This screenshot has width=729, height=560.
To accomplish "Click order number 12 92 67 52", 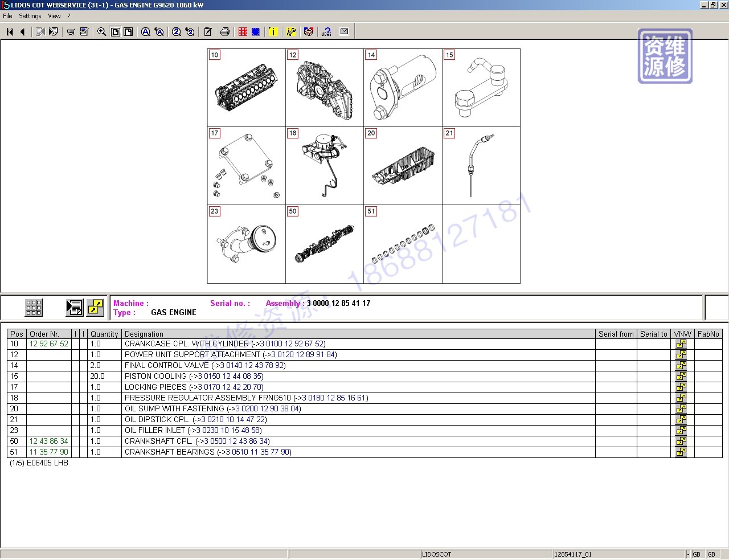I will coord(49,344).
